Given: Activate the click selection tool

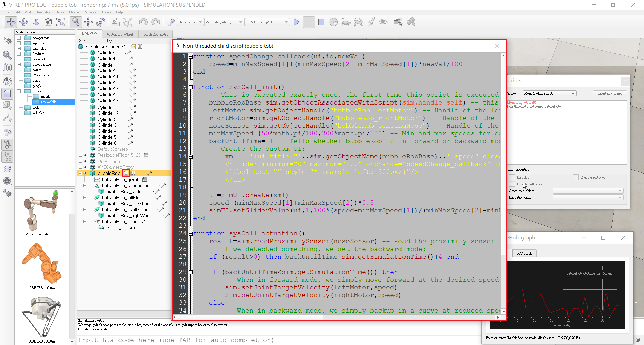Looking at the screenshot, I should pos(76,22).
